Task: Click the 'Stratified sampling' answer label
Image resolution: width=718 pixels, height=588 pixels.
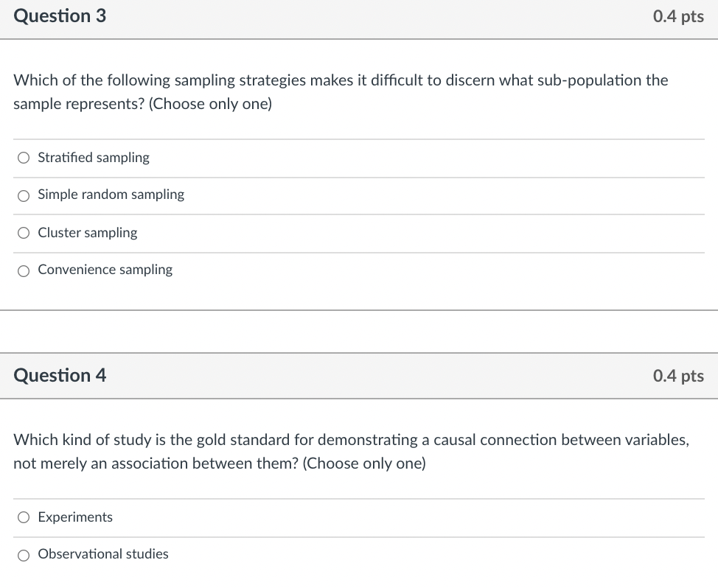Action: (x=94, y=158)
